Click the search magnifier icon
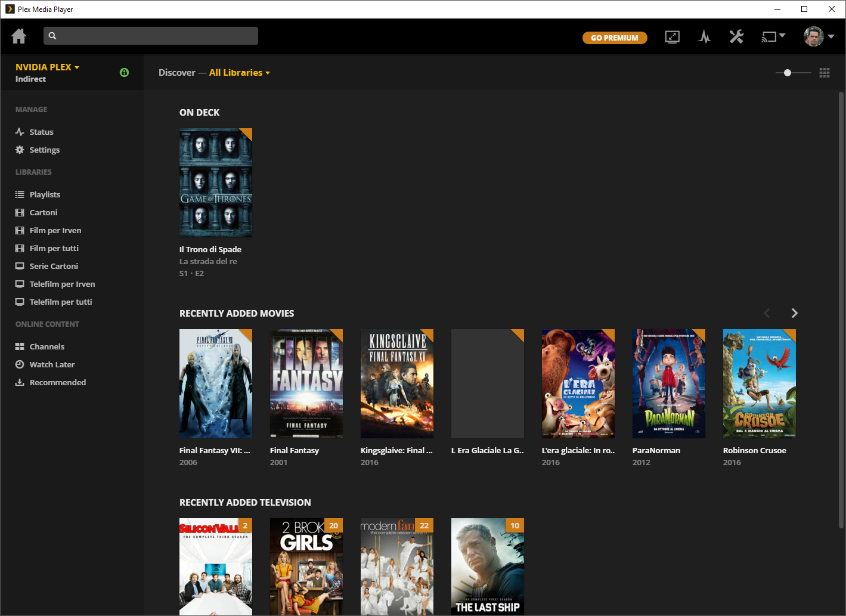 coord(52,36)
